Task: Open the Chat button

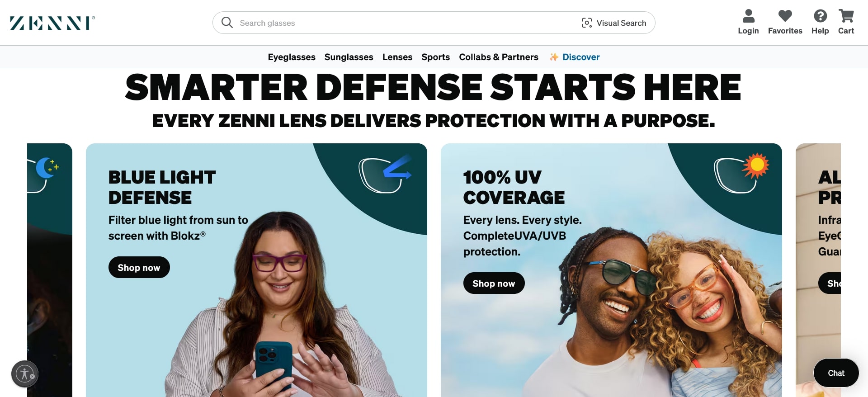Action: pos(836,373)
